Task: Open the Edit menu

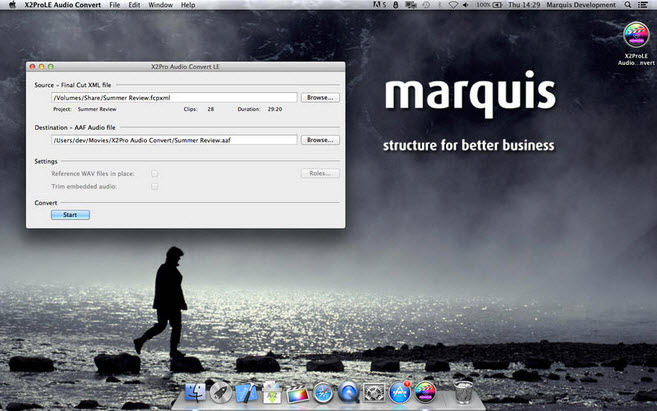Action: coord(134,5)
